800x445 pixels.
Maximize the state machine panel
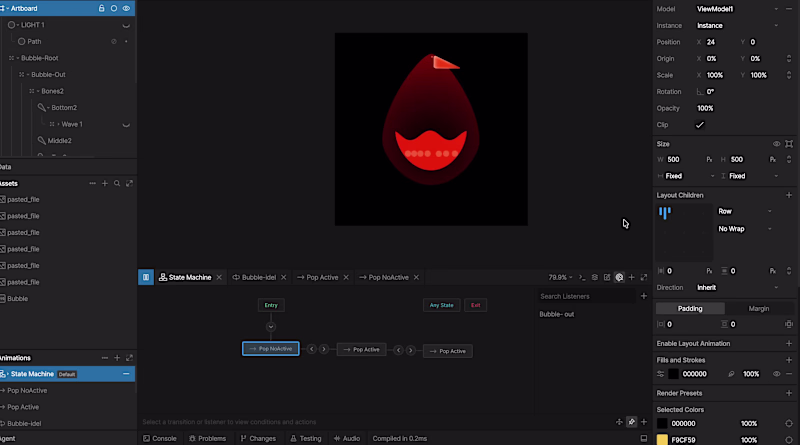(643, 277)
